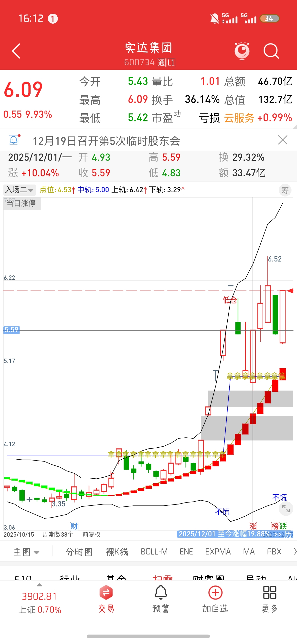Tap the 实达集团 stock title
The image size is (297, 644).
point(148,48)
